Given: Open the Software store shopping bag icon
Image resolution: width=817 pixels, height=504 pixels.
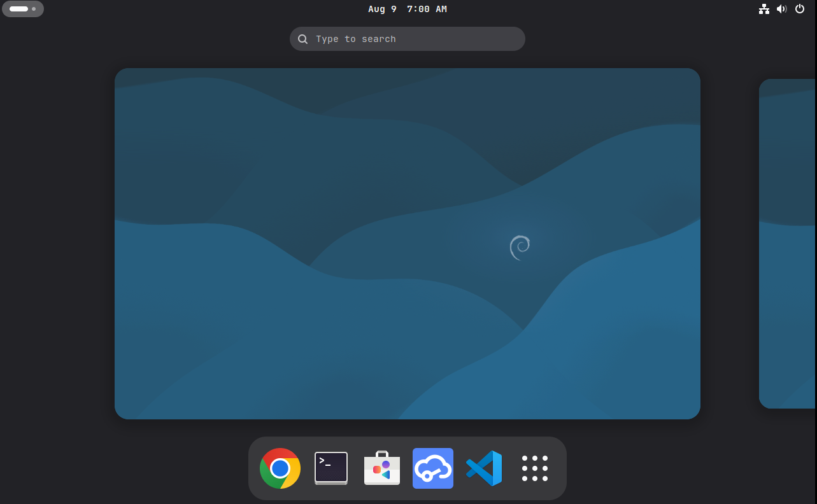Looking at the screenshot, I should [x=382, y=468].
